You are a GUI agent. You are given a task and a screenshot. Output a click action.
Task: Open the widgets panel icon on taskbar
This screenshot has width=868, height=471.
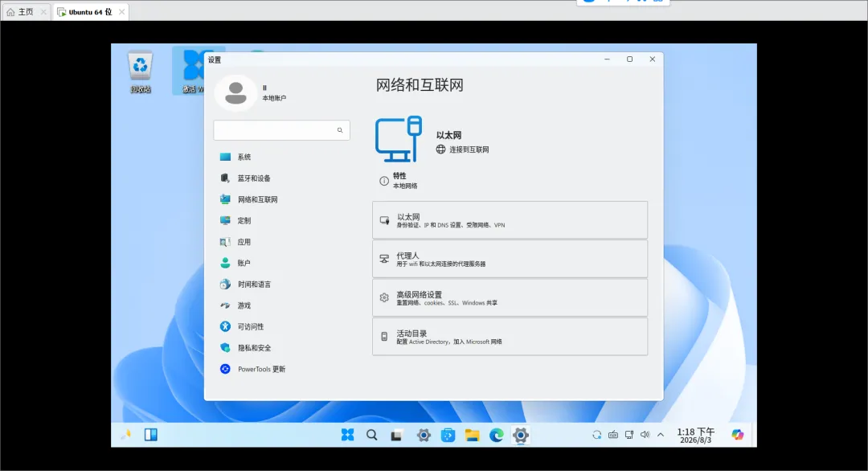150,435
